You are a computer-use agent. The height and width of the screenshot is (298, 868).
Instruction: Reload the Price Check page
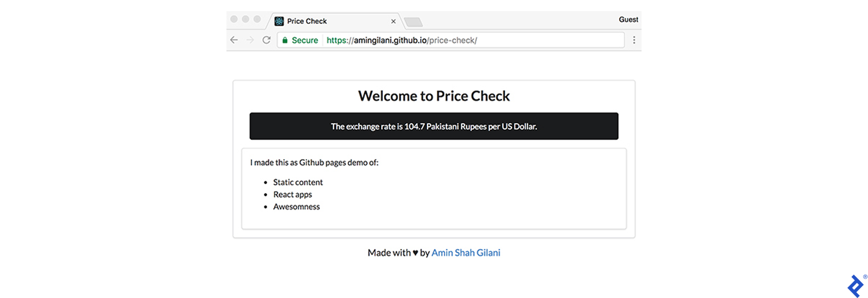(267, 40)
